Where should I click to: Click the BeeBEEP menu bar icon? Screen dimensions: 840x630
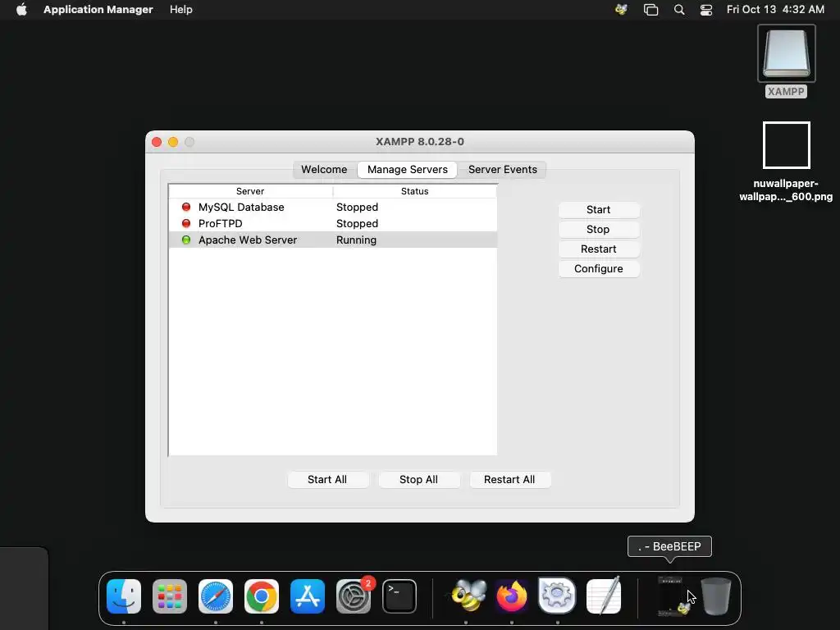point(622,10)
